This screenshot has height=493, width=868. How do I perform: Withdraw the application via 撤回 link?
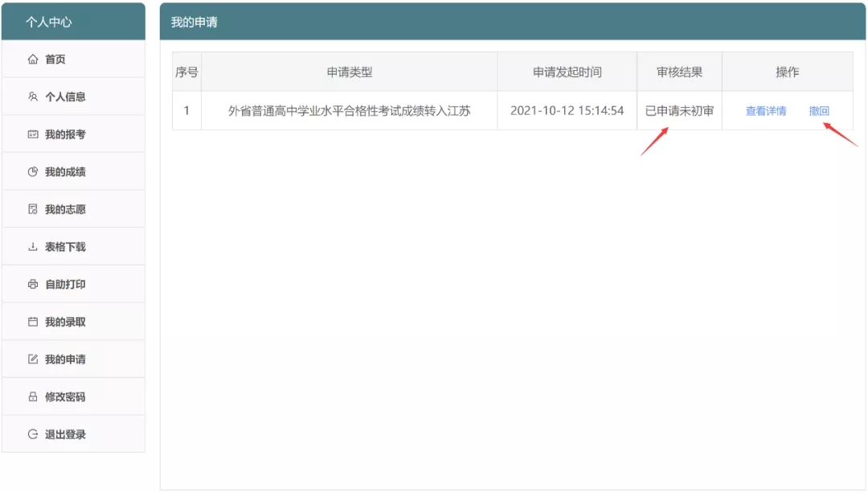pyautogui.click(x=819, y=111)
